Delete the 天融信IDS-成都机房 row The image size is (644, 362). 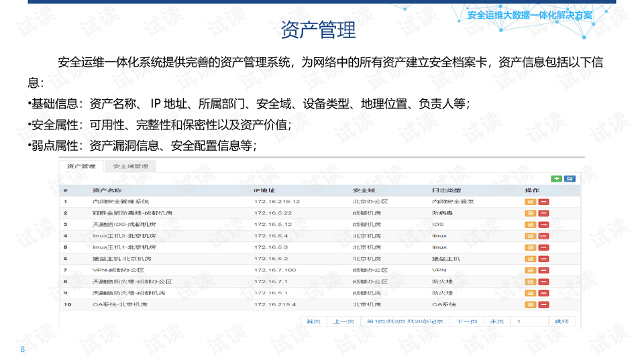point(543,225)
